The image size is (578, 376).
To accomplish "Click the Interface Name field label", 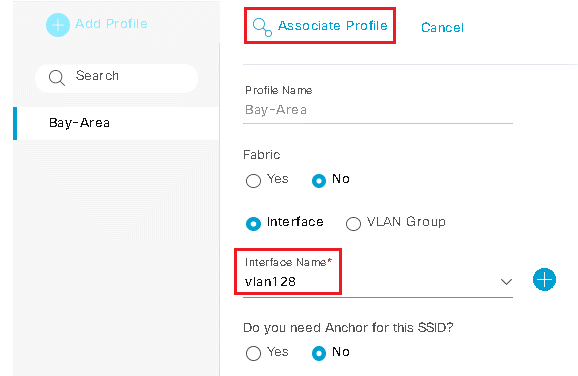I will 288,262.
